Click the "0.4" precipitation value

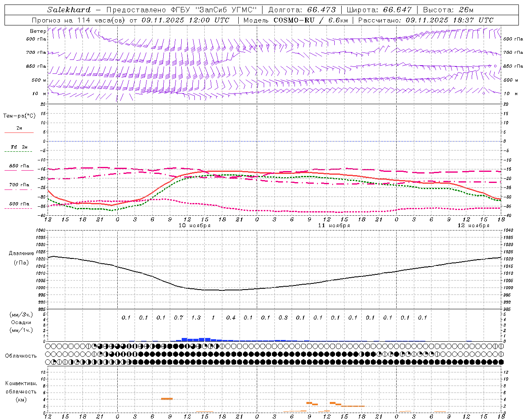click(x=231, y=317)
